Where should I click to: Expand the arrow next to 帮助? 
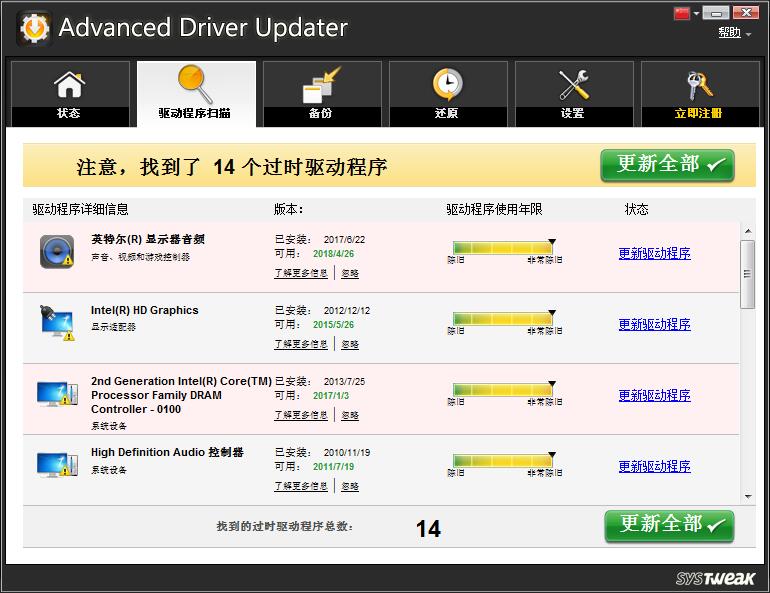(748, 34)
